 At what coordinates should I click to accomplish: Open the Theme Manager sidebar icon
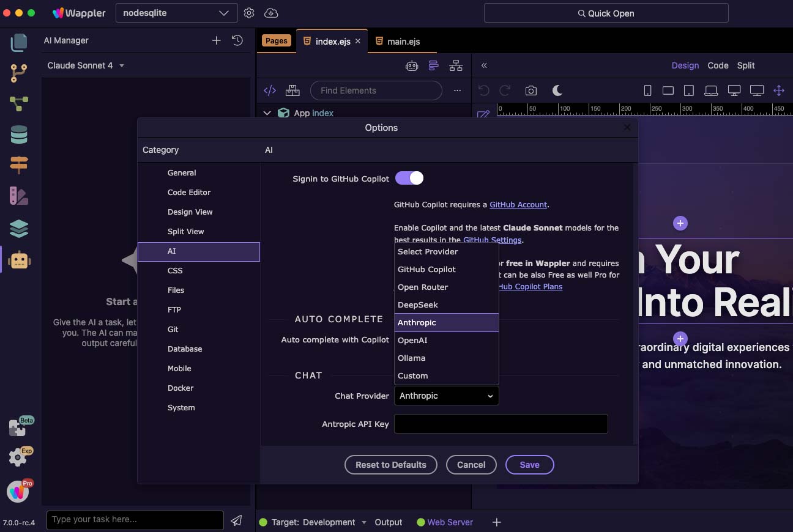pyautogui.click(x=19, y=196)
